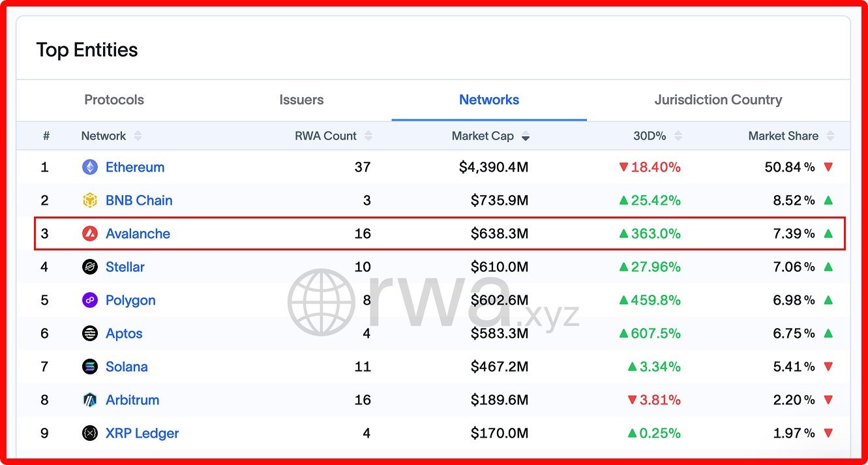
Task: Open the Polygon network link
Action: [130, 300]
